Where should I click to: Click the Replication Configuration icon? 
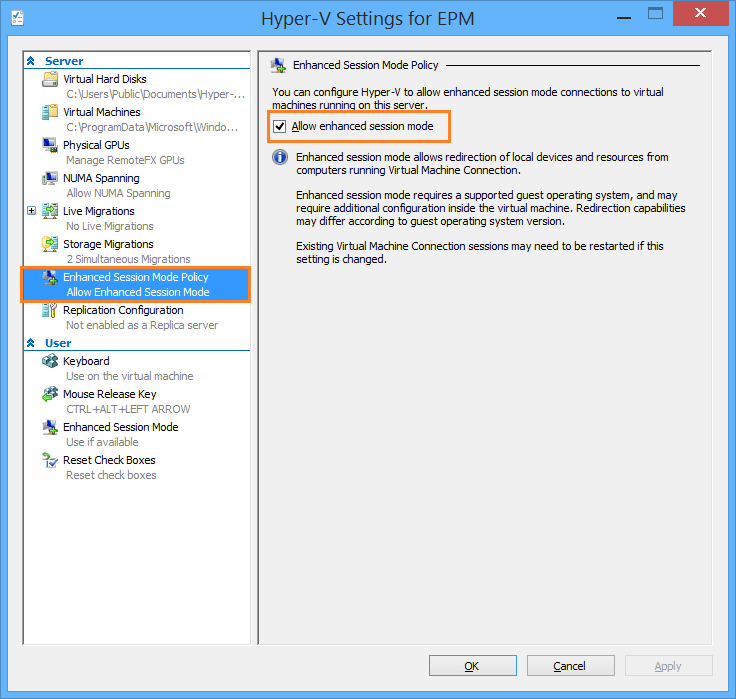click(x=50, y=310)
